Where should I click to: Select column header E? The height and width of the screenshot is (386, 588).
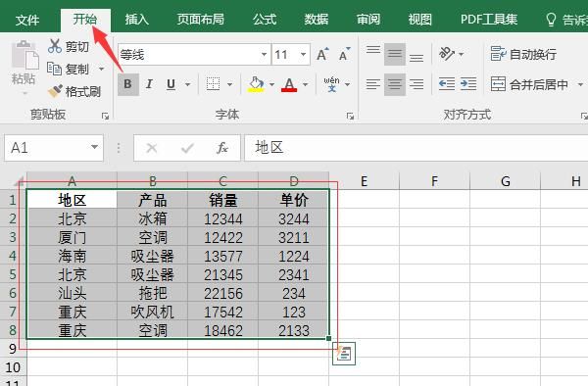coord(364,181)
